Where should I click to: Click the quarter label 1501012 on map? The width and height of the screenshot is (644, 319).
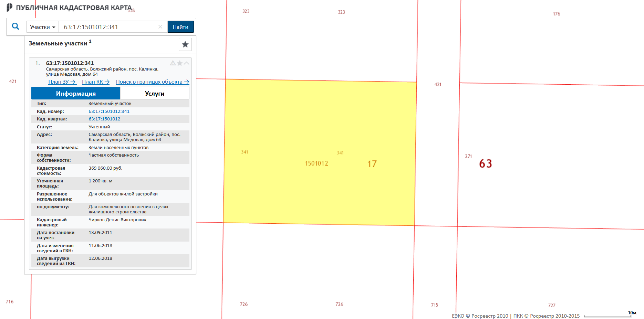click(x=316, y=163)
